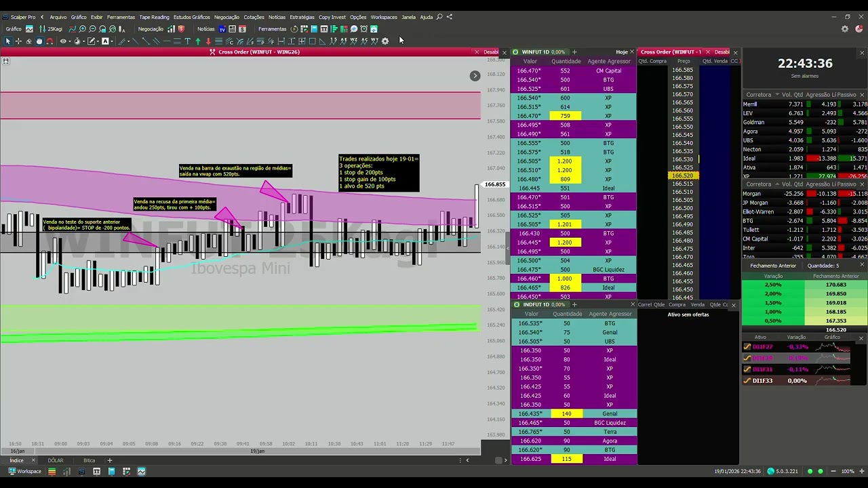This screenshot has height=488, width=868.
Task: Click the Quantidade: 5 field
Action: pyautogui.click(x=823, y=266)
